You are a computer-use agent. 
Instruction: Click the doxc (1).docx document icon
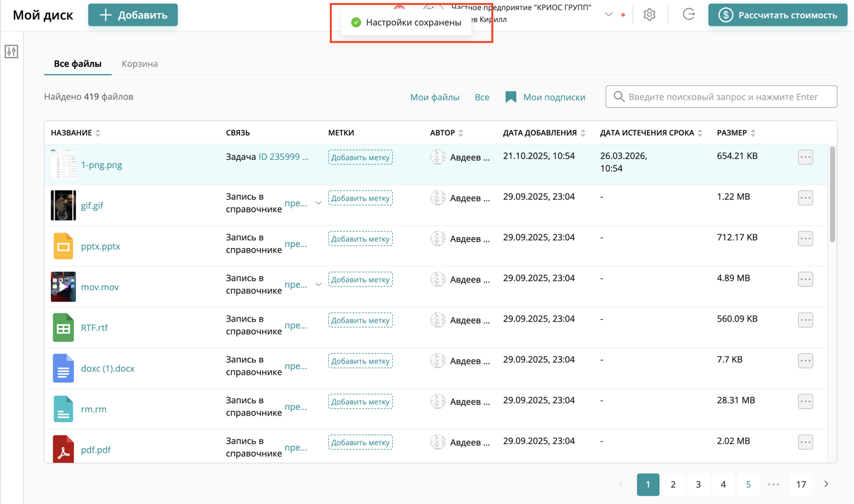click(63, 369)
